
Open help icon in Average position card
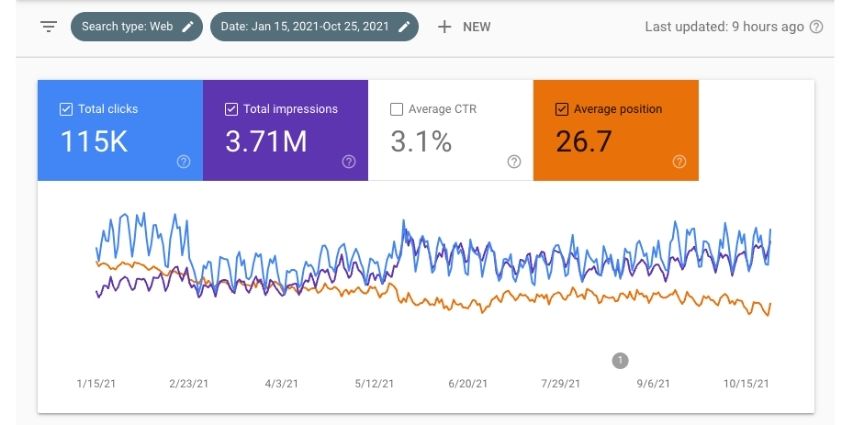coord(679,162)
